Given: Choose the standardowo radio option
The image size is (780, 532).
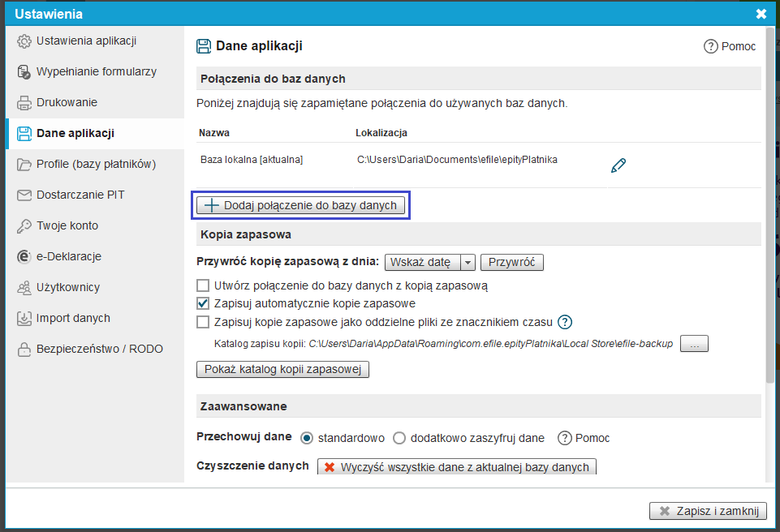Looking at the screenshot, I should click(x=307, y=438).
